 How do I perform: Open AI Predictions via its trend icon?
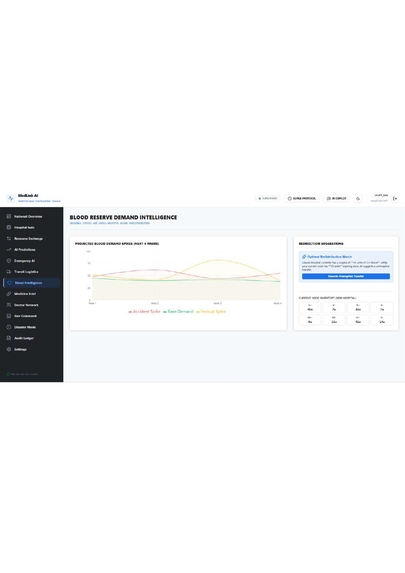click(9, 250)
